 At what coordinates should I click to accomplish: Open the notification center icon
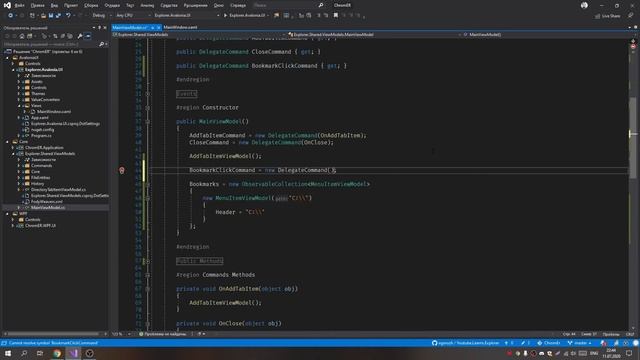pyautogui.click(x=629, y=353)
